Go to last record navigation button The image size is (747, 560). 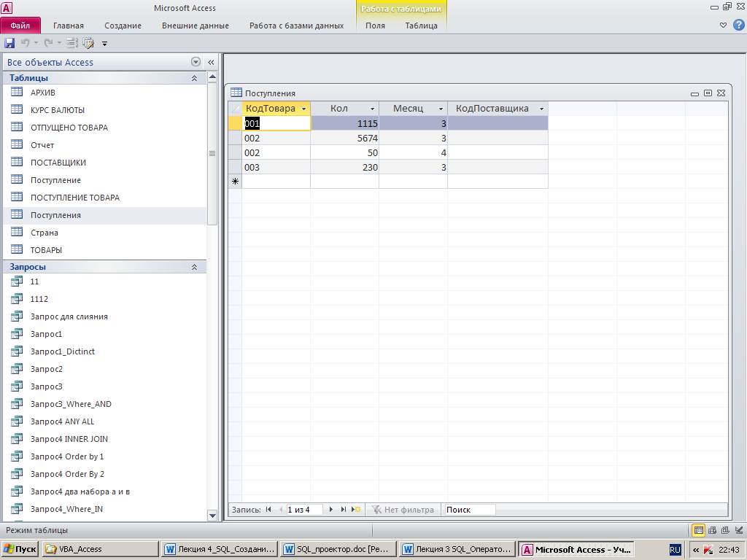point(343,510)
